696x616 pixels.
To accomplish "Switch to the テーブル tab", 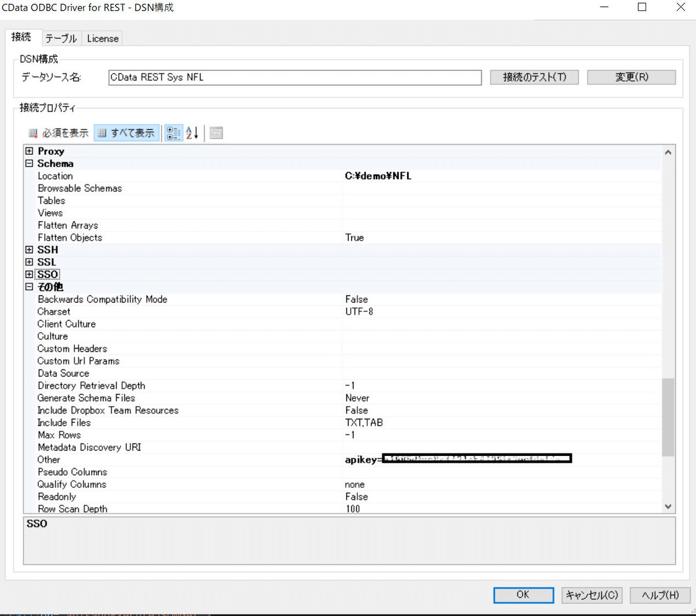I will click(61, 38).
